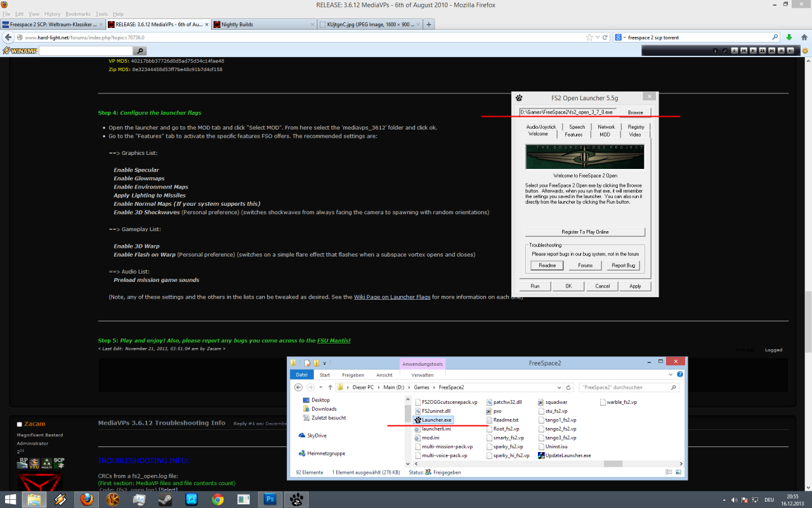This screenshot has height=508, width=812.
Task: Click Firefox back navigation arrow
Action: [x=8, y=37]
